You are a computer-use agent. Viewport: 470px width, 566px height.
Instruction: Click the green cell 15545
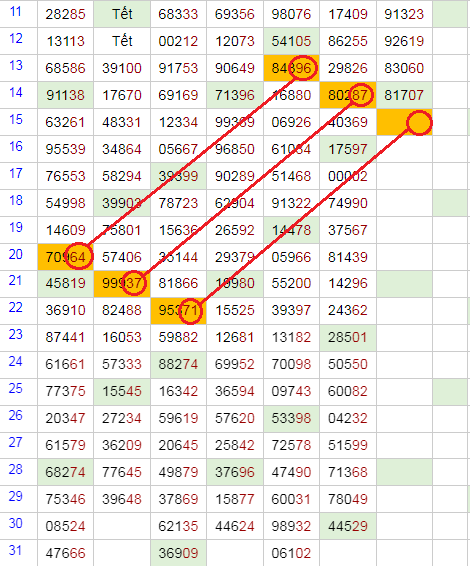click(122, 391)
